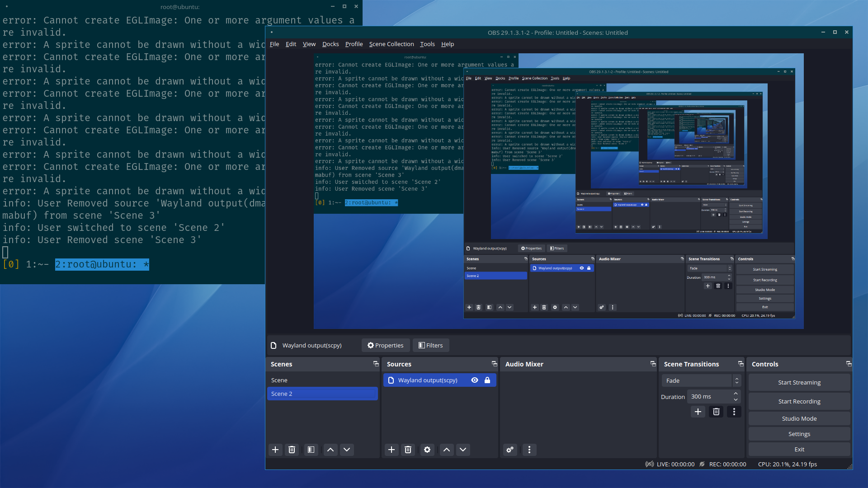Add a new source with the plus icon

click(x=392, y=450)
